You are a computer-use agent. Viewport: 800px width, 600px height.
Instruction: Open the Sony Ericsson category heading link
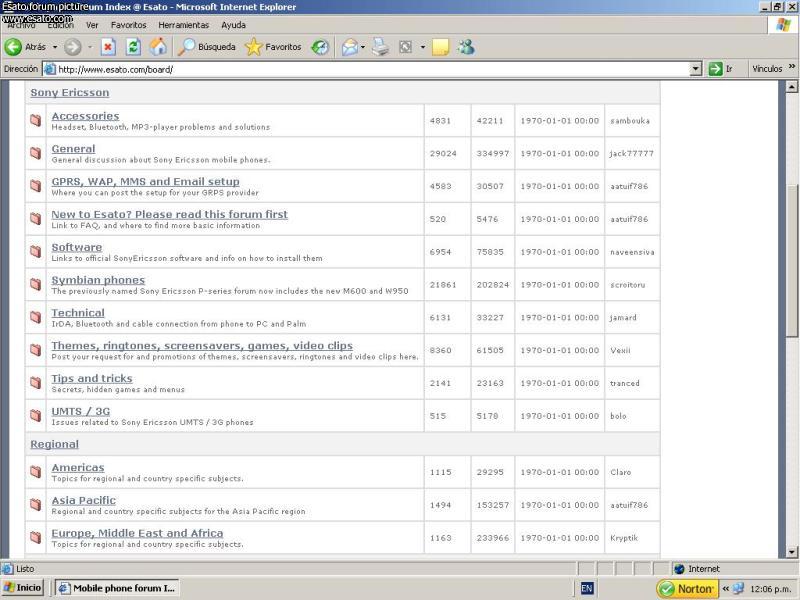click(69, 92)
